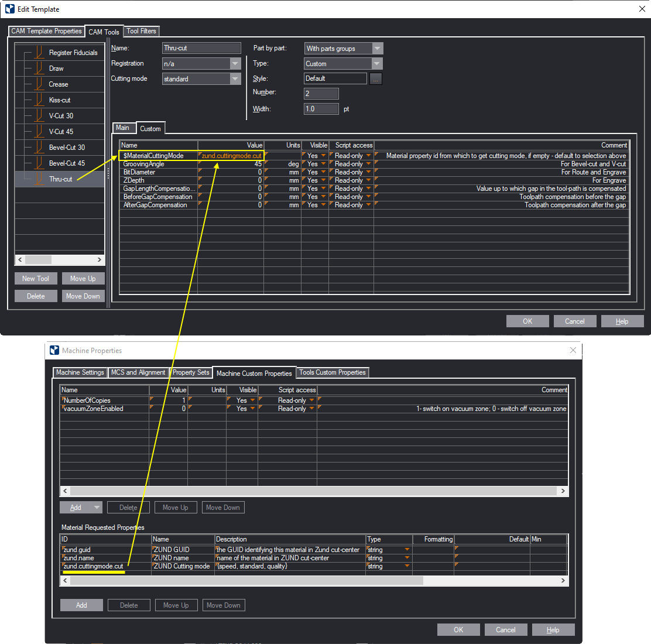Screen dimensions: 651x644
Task: Select the V-Cut 30 tool icon
Action: click(x=39, y=116)
